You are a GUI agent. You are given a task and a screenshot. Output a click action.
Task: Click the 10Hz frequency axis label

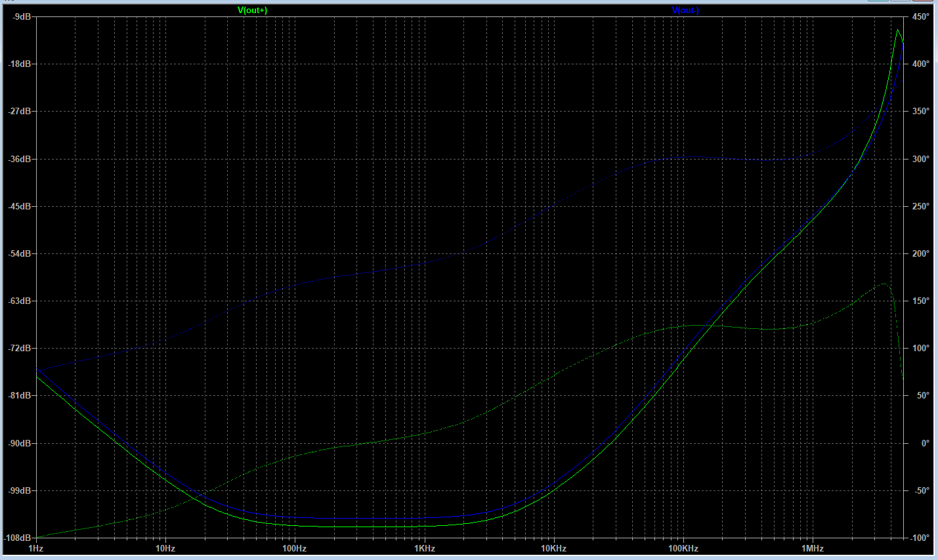(165, 548)
